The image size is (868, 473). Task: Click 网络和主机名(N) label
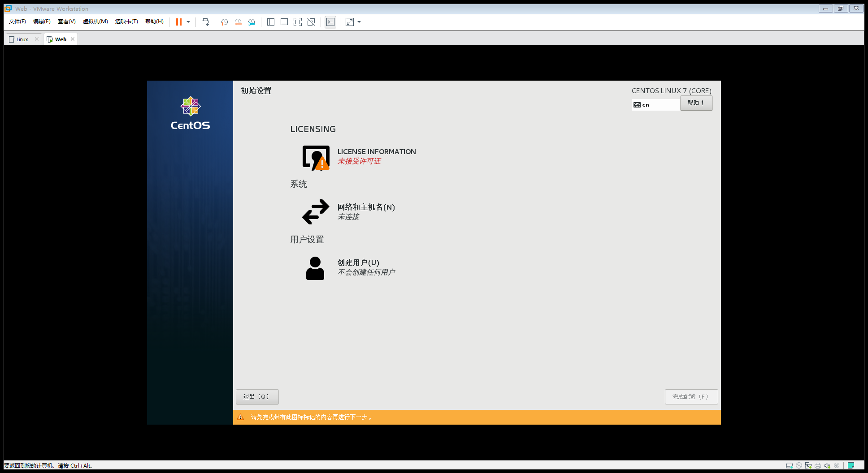click(366, 207)
